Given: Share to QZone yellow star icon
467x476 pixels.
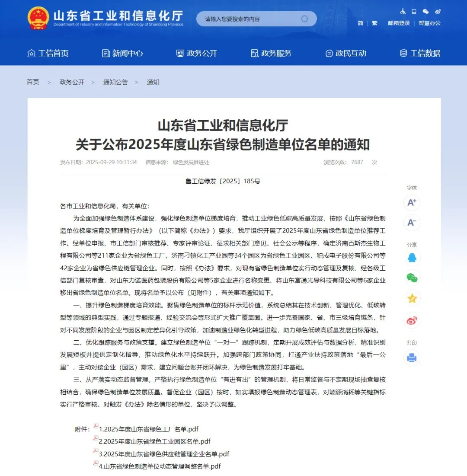Looking at the screenshot, I should [x=412, y=298].
